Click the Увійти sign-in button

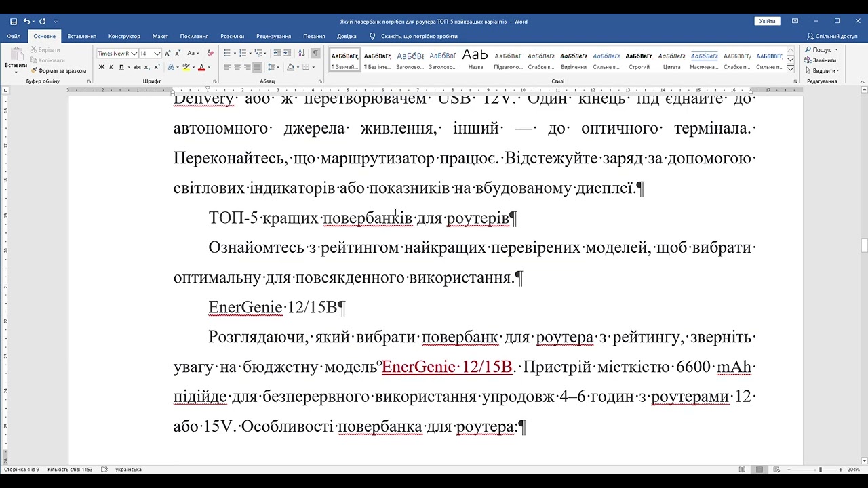[x=767, y=21]
